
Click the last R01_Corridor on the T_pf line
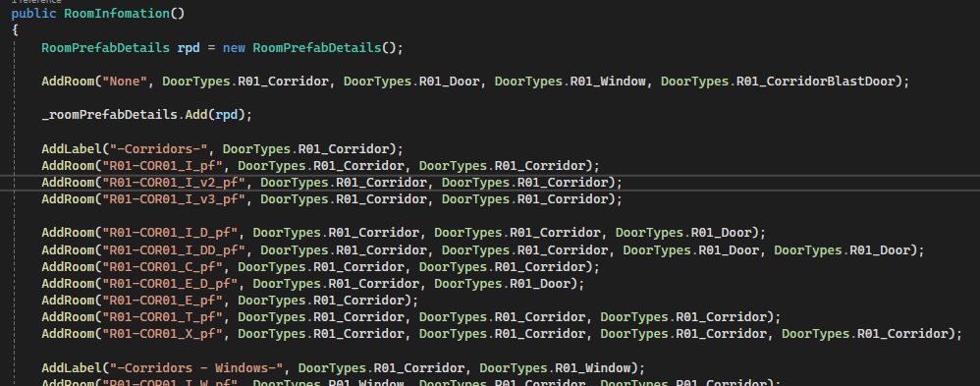pyautogui.click(x=721, y=317)
